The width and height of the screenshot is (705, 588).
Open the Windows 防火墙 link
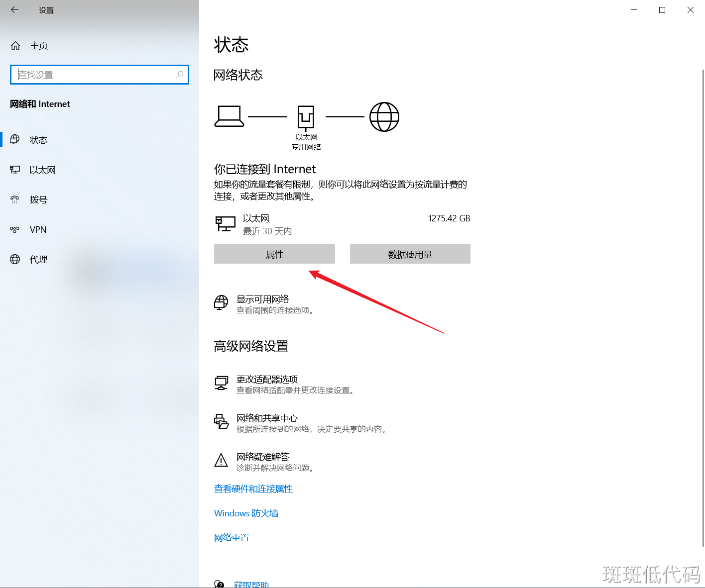246,513
